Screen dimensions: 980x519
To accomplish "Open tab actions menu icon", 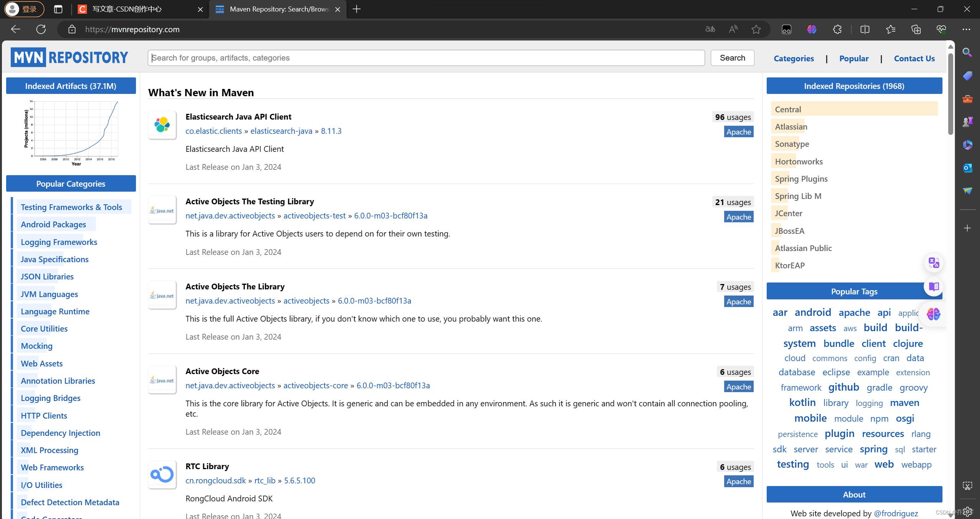I will coord(58,9).
